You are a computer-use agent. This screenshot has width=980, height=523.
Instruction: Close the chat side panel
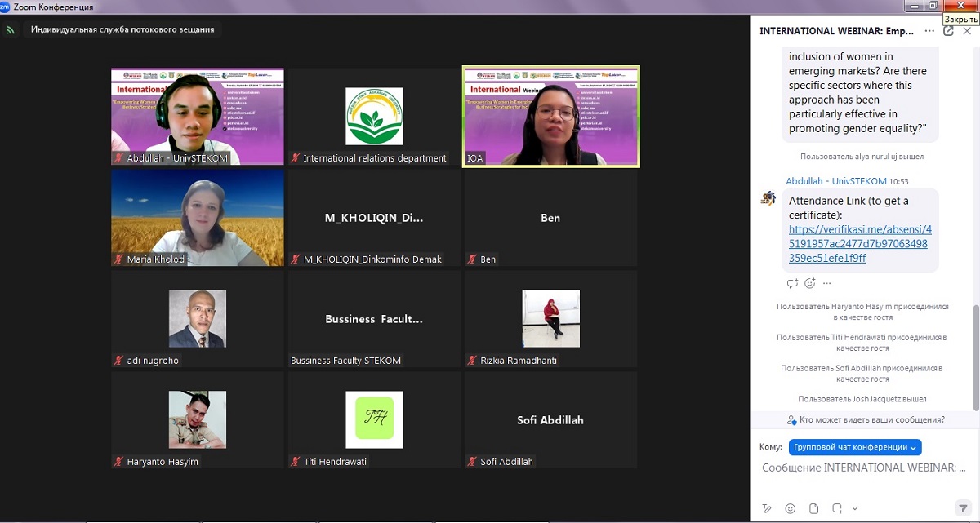[x=967, y=31]
